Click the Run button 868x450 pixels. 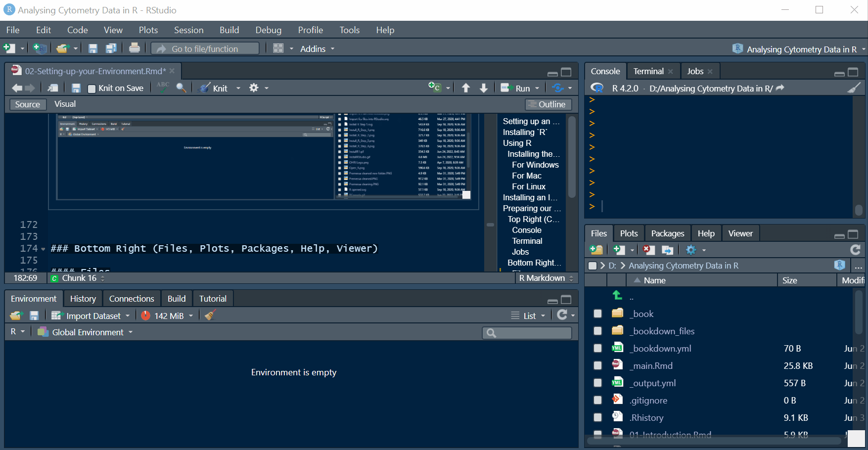[516, 88]
